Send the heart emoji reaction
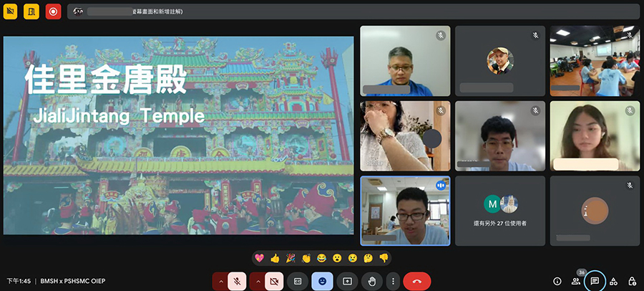Screen dimensions: 644x291 pyautogui.click(x=261, y=258)
